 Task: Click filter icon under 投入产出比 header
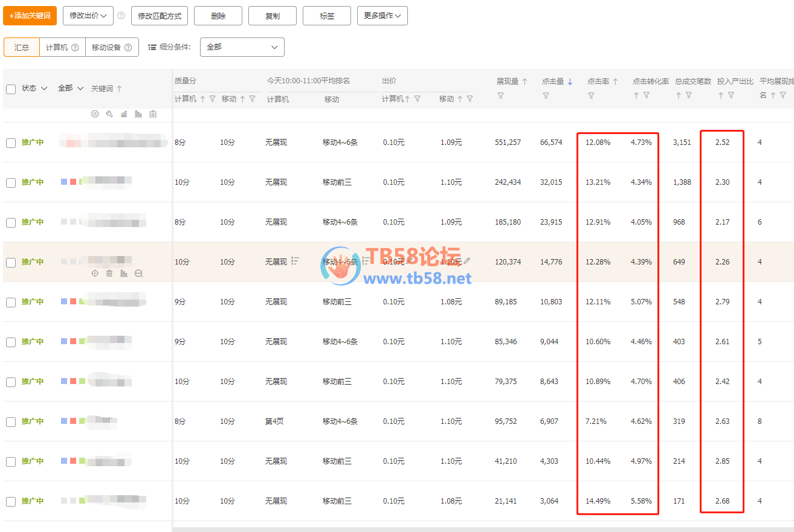(x=731, y=95)
